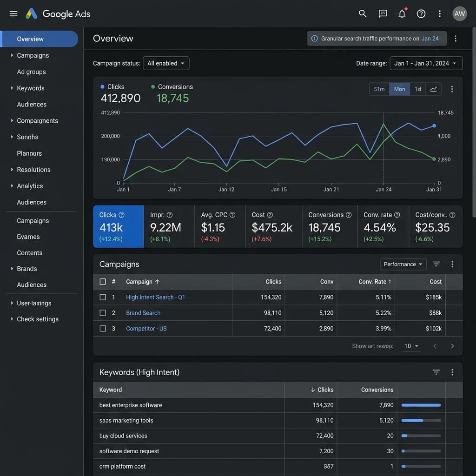
Task: Expand the Performance dropdown in Campaigns
Action: coord(403,264)
